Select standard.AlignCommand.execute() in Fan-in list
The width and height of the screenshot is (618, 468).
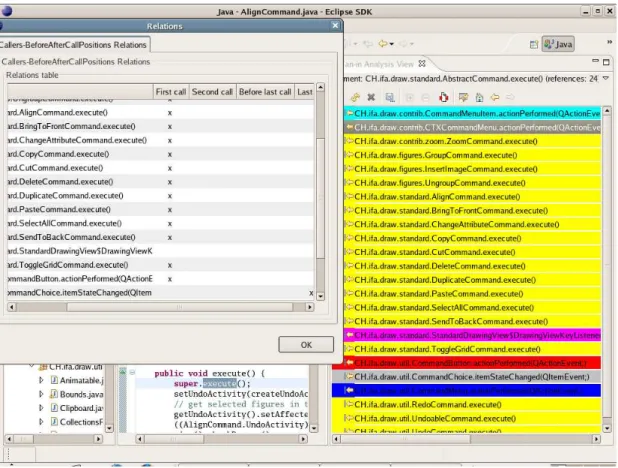[x=472, y=196]
